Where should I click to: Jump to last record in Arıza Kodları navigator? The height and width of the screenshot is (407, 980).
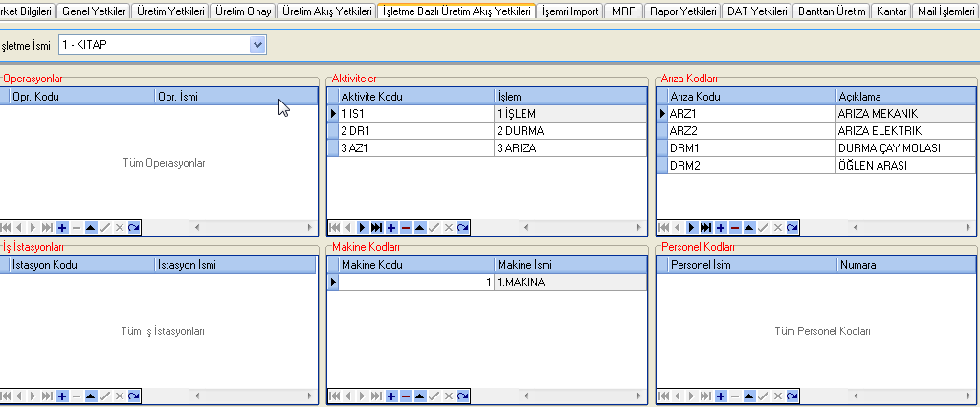click(x=706, y=227)
